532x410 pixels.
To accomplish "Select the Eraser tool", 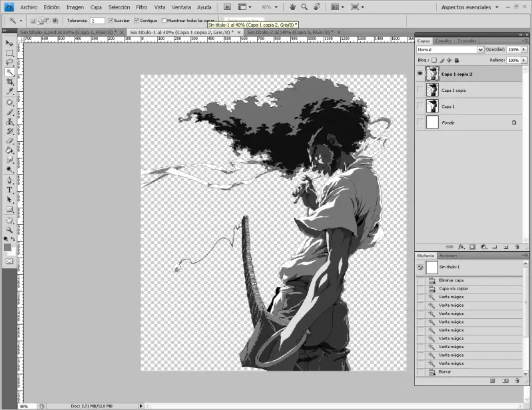I will click(9, 140).
